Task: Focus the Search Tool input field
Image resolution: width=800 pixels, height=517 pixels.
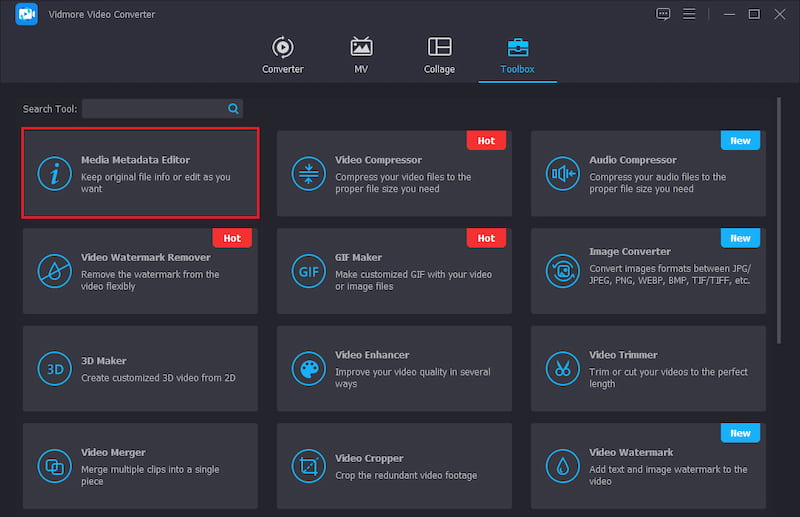Action: pyautogui.click(x=154, y=108)
